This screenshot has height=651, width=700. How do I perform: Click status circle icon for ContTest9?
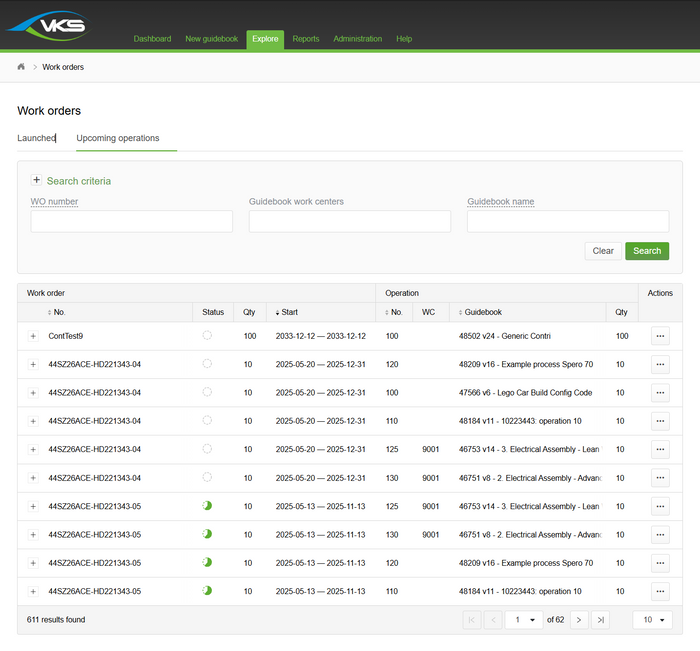coord(207,337)
